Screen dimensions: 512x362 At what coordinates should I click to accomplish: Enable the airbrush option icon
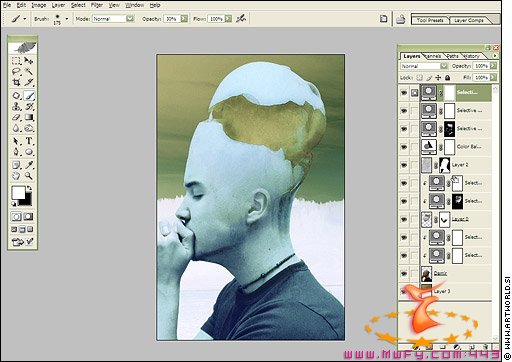241,19
